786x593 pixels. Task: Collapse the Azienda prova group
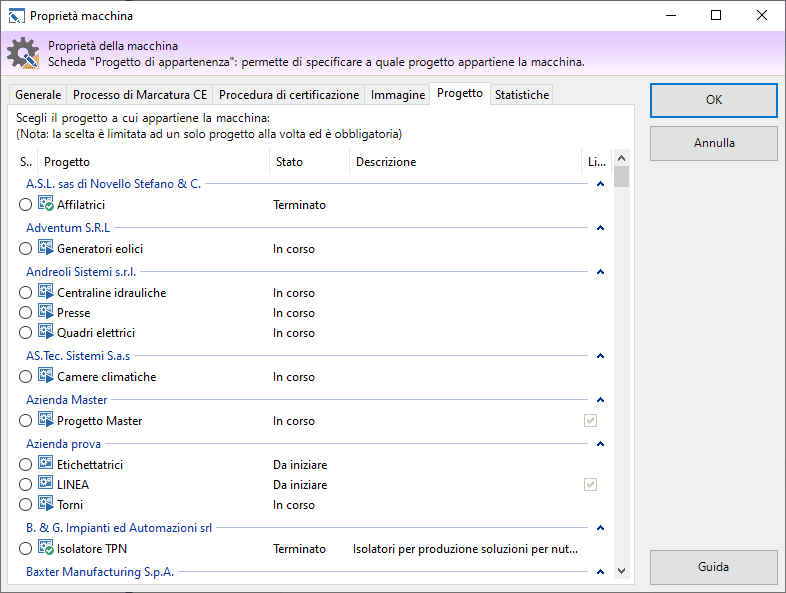tap(600, 444)
